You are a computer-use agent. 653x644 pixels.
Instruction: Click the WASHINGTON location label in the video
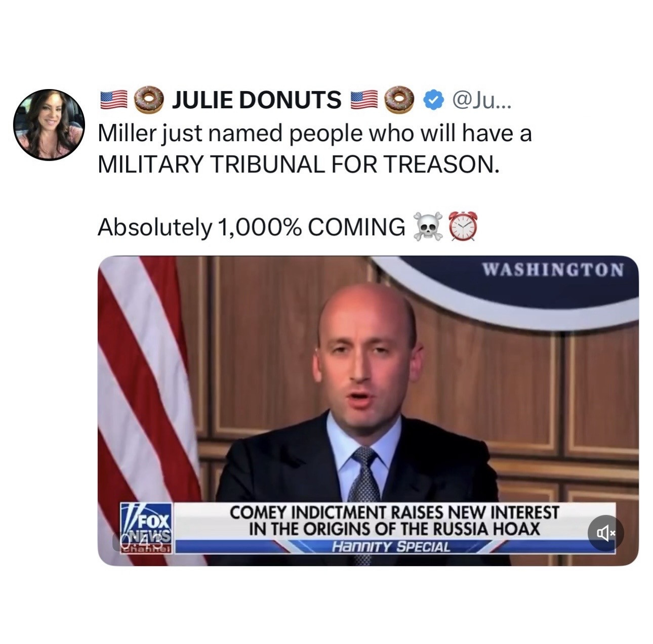[553, 269]
